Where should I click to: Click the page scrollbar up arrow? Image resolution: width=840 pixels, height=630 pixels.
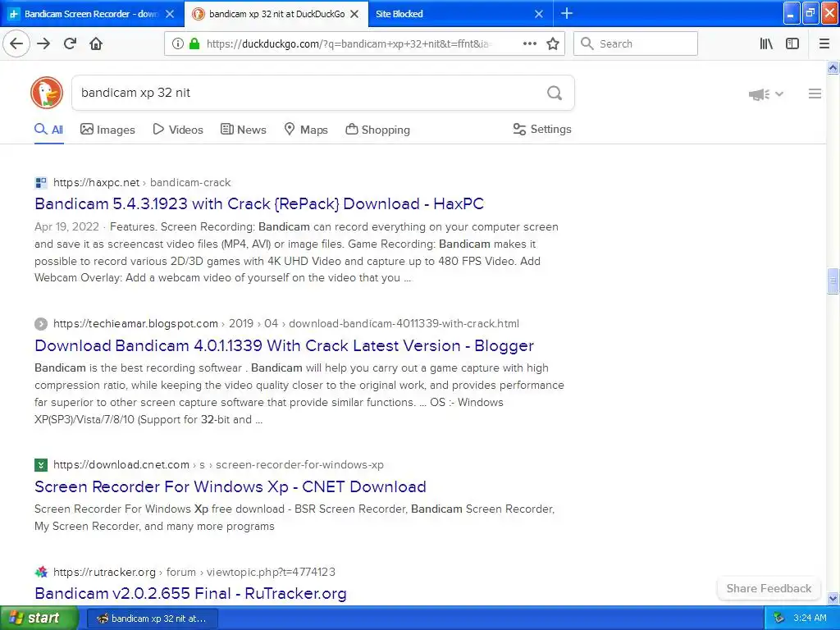pos(833,67)
